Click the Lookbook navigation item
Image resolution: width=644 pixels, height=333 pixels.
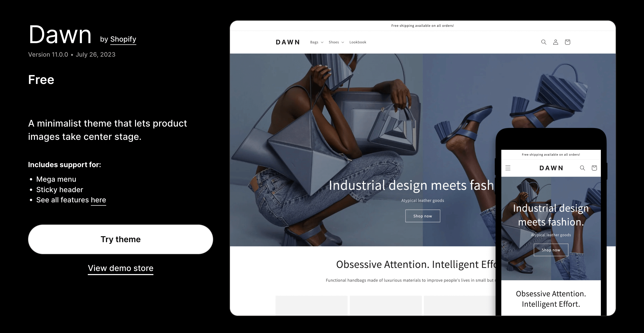[x=357, y=42]
